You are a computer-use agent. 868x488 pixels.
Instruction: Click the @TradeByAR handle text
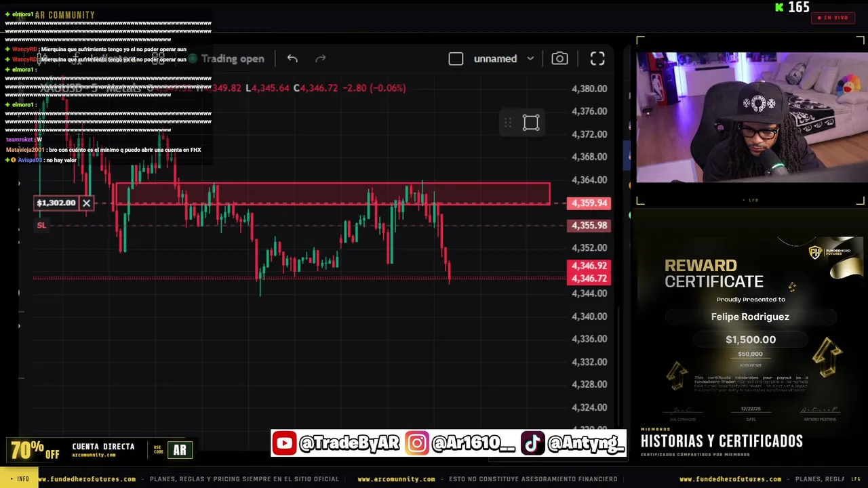click(349, 443)
